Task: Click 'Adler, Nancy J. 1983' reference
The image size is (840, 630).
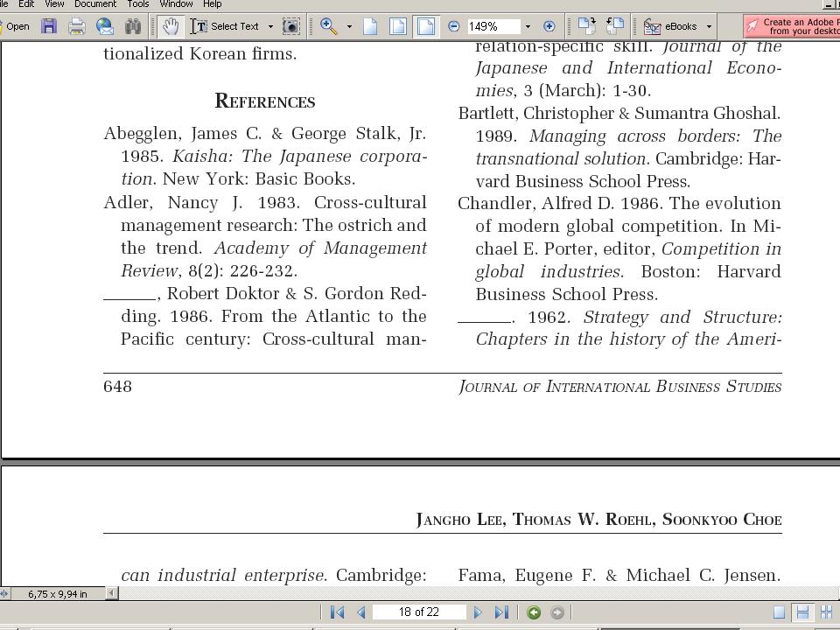Action: pyautogui.click(x=264, y=202)
